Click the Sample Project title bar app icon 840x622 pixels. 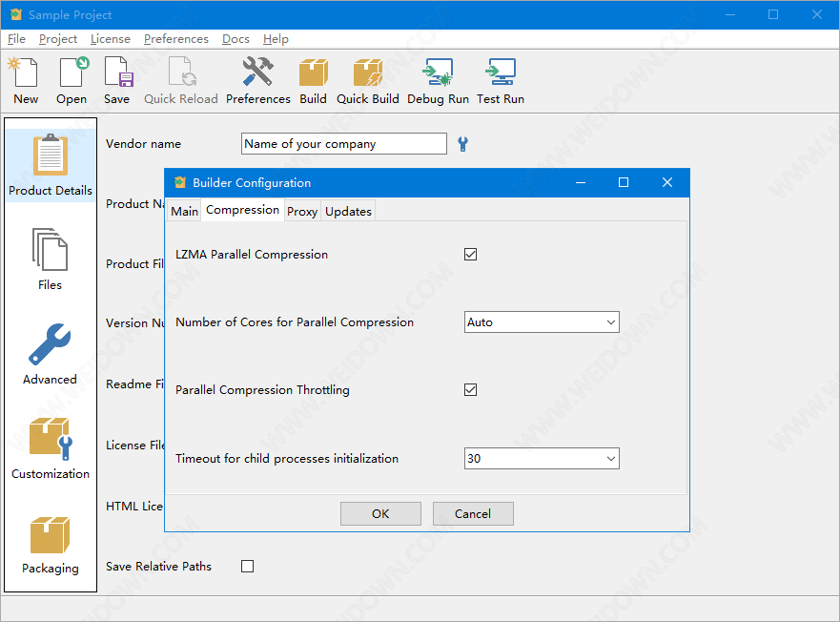[x=16, y=14]
